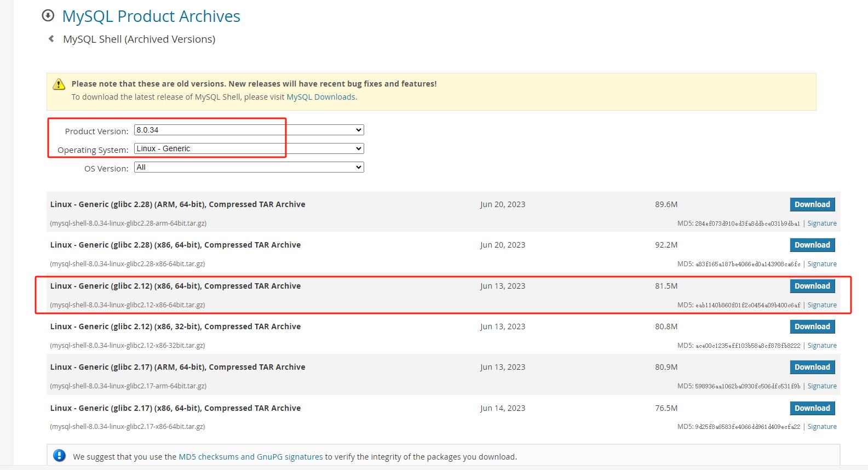Open the Product Version dropdown
Image resolution: width=868 pixels, height=470 pixels.
(x=249, y=130)
